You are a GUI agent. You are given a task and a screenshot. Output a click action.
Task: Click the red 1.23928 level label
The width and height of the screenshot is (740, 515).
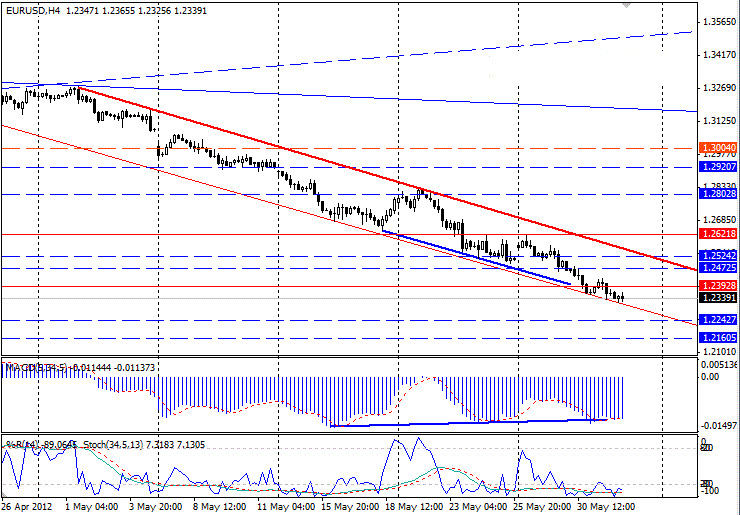click(718, 286)
